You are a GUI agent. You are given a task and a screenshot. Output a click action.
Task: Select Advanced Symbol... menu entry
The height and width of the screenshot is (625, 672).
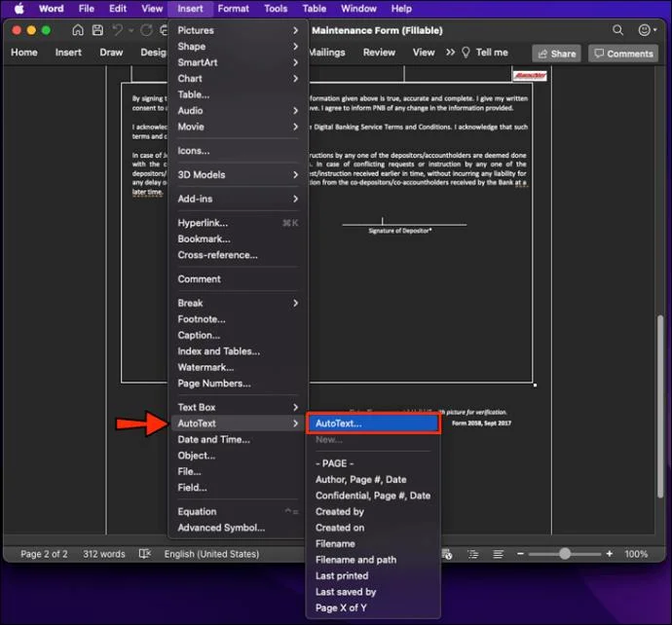click(238, 528)
